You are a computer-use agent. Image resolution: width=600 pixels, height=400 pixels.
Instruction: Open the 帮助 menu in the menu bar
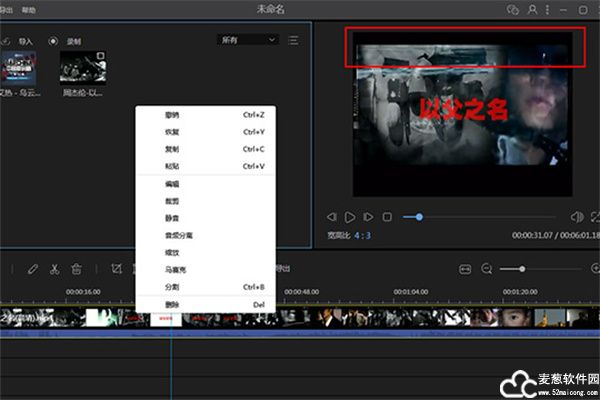pos(28,10)
